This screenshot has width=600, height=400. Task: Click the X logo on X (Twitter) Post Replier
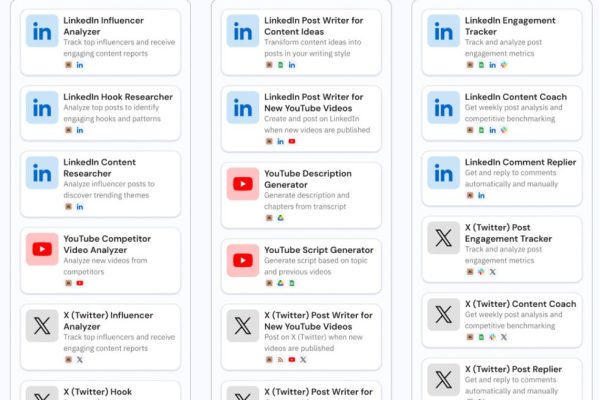pos(443,380)
